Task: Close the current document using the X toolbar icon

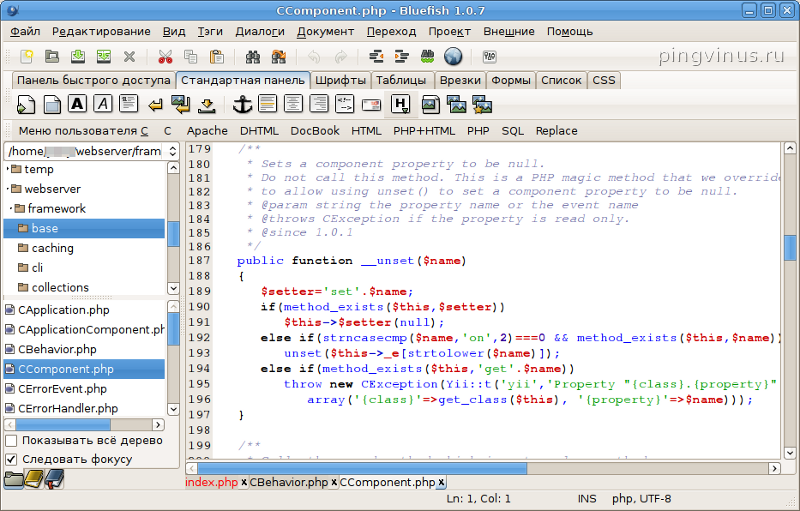Action: coord(130,56)
